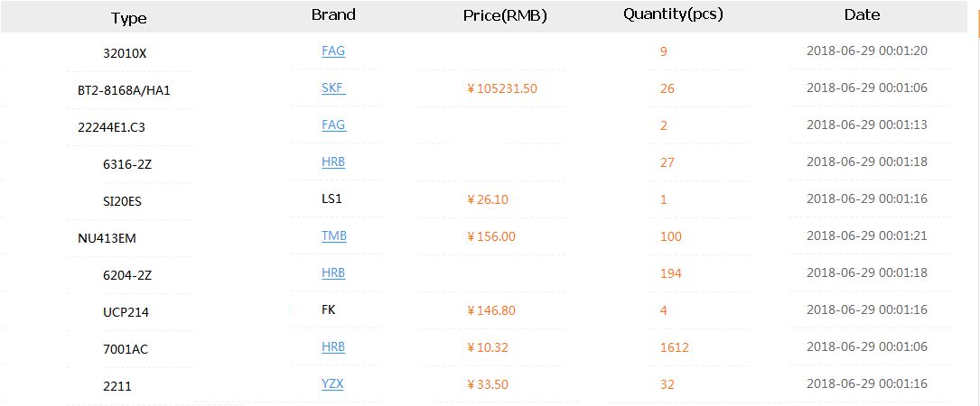Image resolution: width=980 pixels, height=406 pixels.
Task: Select the UCP214 type entry
Action: point(126,312)
